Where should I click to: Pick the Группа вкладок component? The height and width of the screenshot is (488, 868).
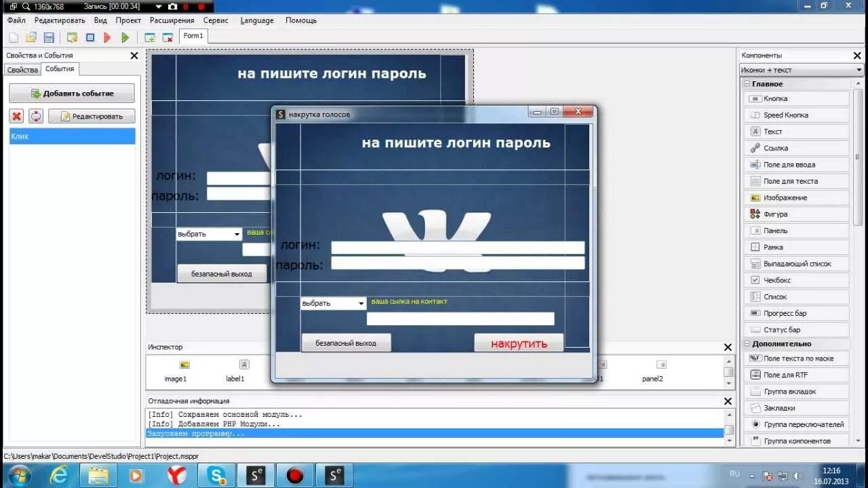797,392
